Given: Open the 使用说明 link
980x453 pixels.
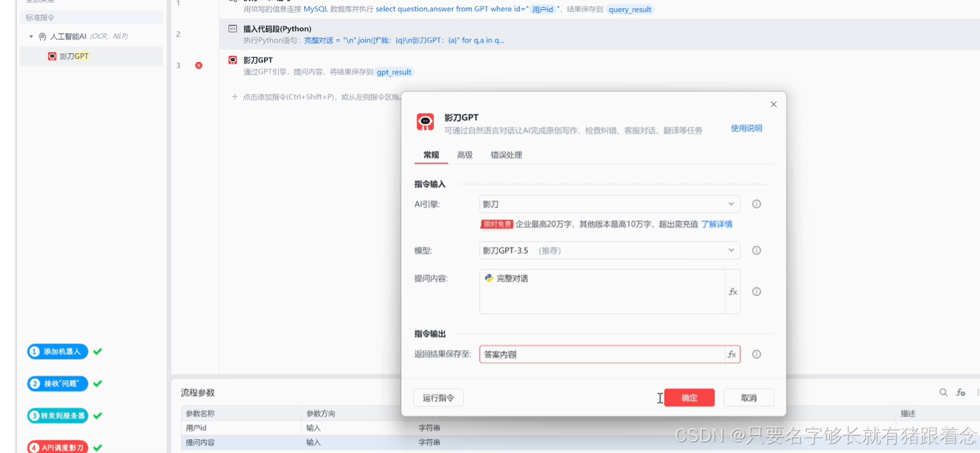Looking at the screenshot, I should 746,128.
